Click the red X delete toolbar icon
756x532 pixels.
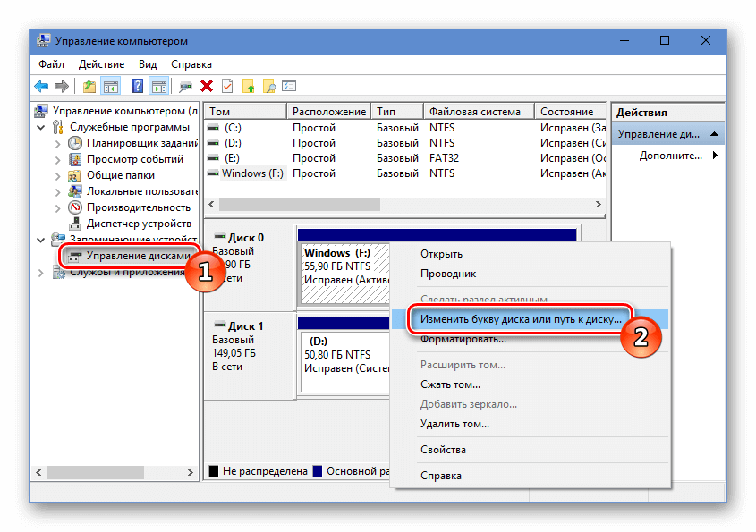pos(207,87)
